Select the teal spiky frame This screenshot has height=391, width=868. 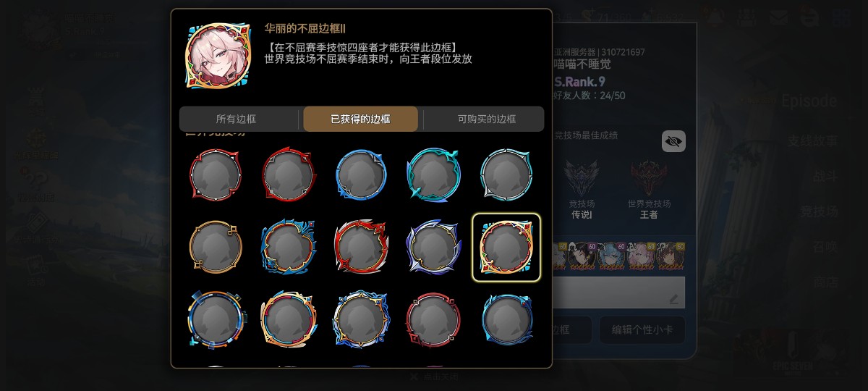[433, 175]
